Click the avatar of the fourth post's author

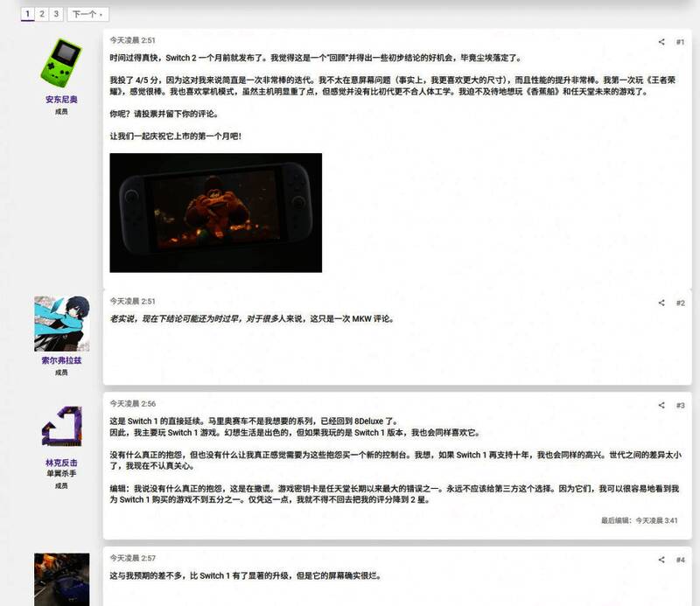point(62,579)
